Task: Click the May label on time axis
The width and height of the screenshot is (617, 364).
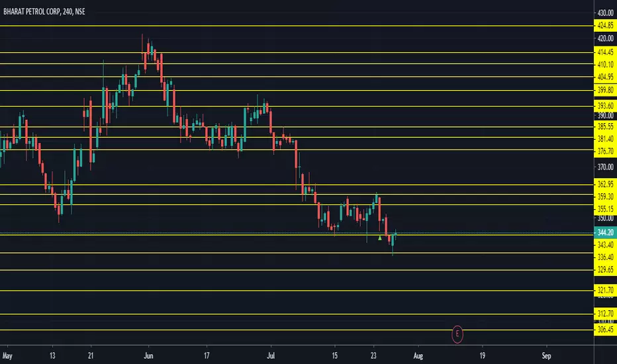Action: pyautogui.click(x=7, y=356)
